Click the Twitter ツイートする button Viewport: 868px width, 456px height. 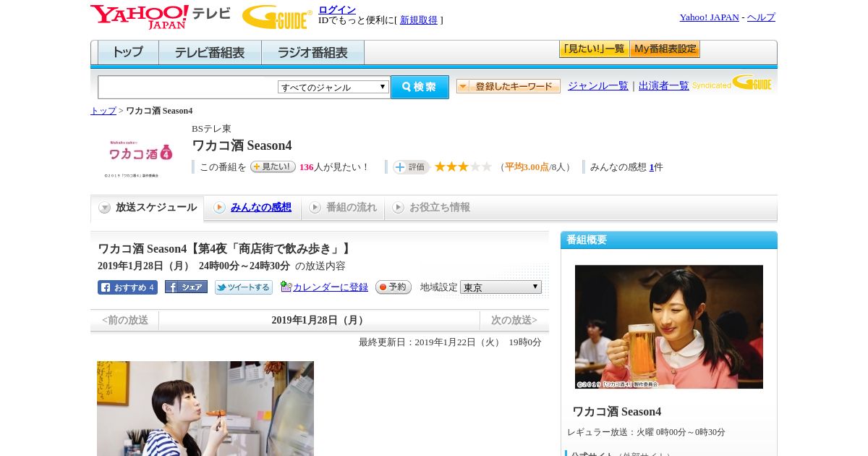[244, 287]
